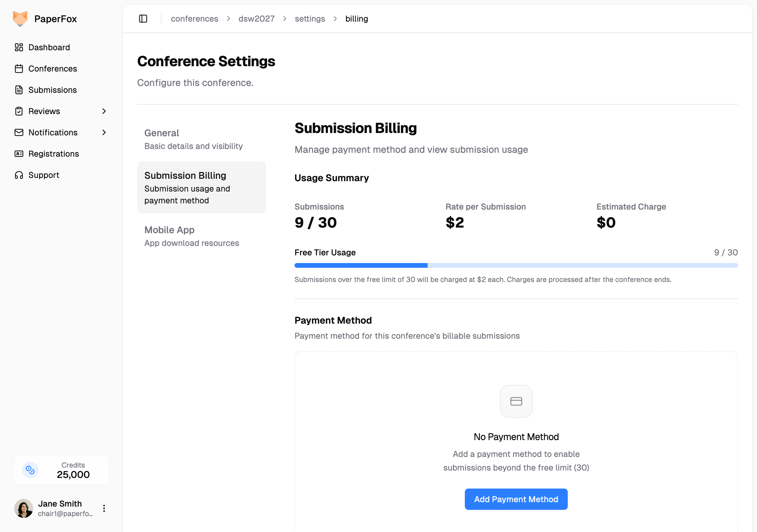Screen dimensions: 757x532
Task: Navigate to conferences breadcrumb link
Action: pyautogui.click(x=194, y=19)
